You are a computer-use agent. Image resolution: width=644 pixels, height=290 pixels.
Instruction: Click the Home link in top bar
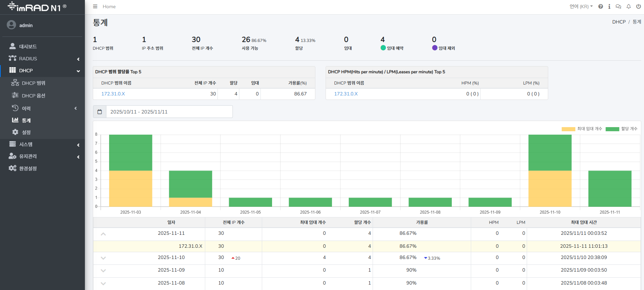coord(109,6)
